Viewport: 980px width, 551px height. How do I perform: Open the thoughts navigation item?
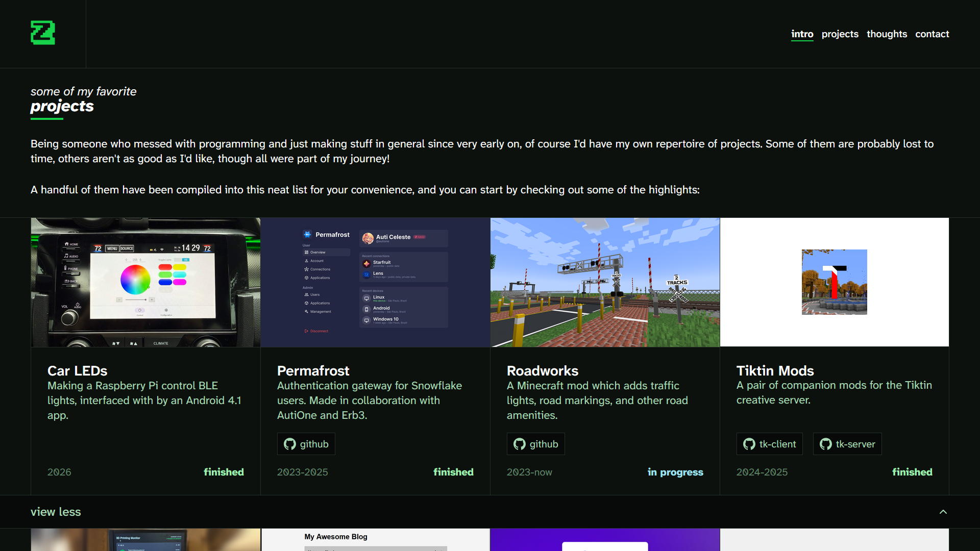[887, 34]
